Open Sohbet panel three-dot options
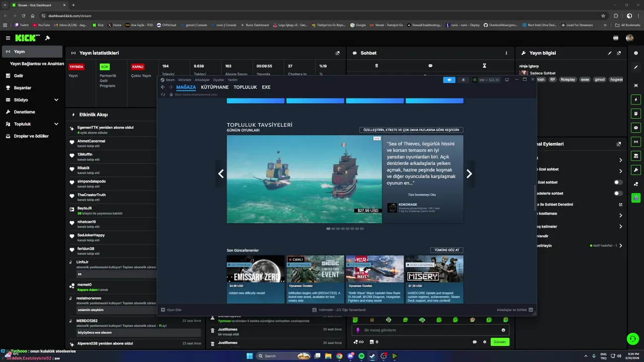Image resolution: width=644 pixels, height=362 pixels. coord(506,53)
